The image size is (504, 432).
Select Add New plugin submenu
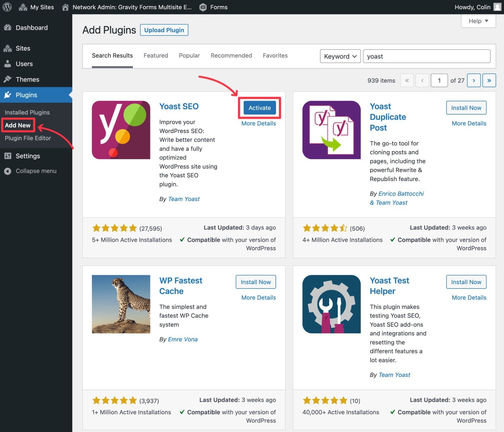tap(18, 125)
